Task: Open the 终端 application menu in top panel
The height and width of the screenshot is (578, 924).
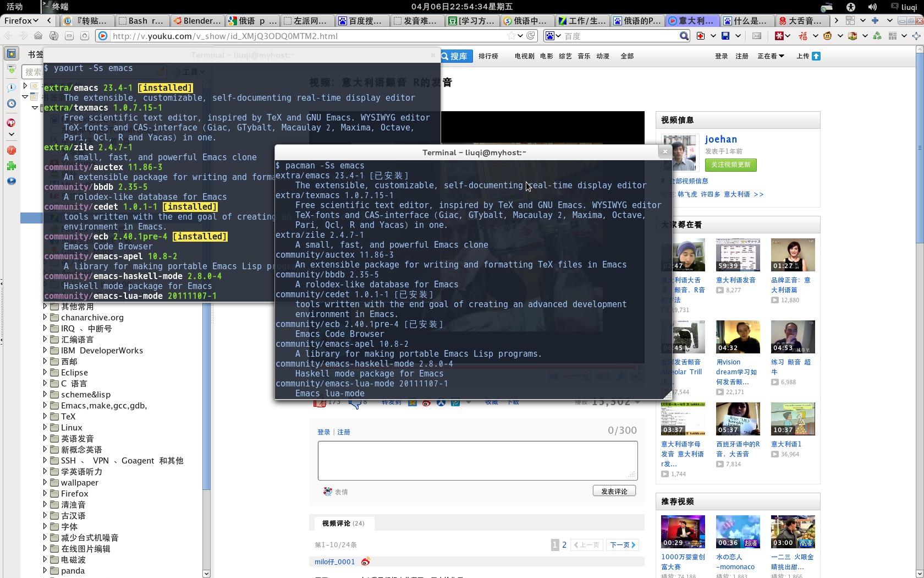Action: tap(56, 7)
